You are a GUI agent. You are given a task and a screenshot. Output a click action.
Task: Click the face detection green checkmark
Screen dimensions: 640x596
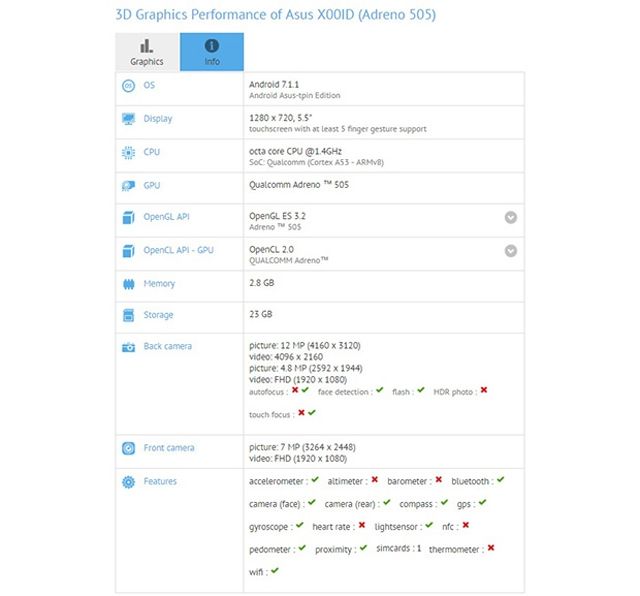(380, 390)
